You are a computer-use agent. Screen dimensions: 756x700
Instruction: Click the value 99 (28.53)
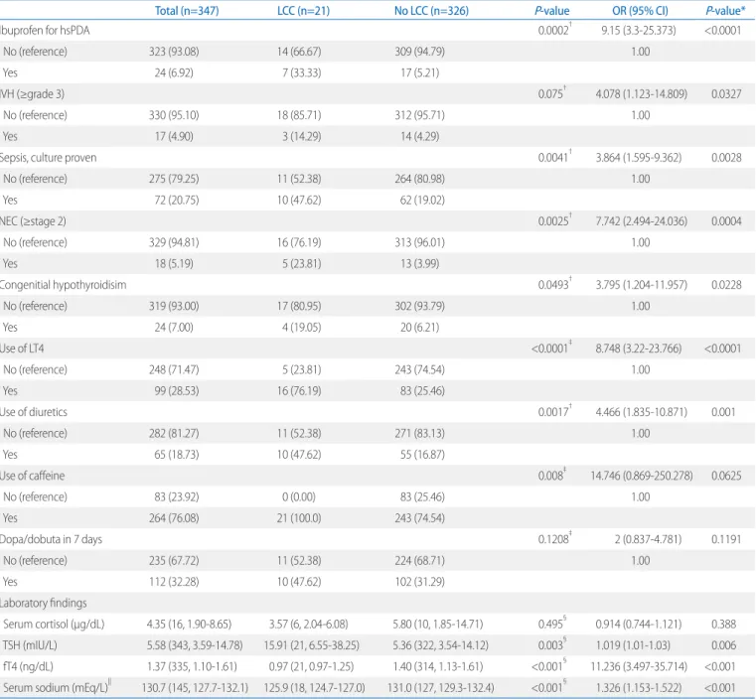tap(177, 390)
